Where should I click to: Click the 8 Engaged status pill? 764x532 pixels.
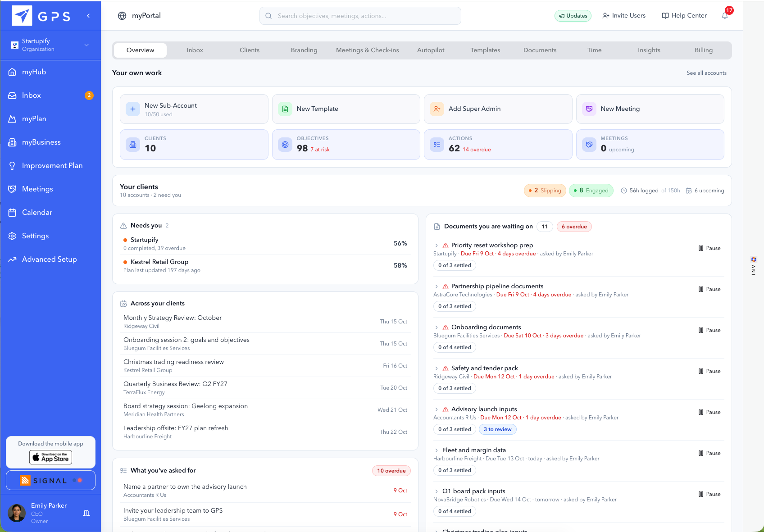(591, 191)
